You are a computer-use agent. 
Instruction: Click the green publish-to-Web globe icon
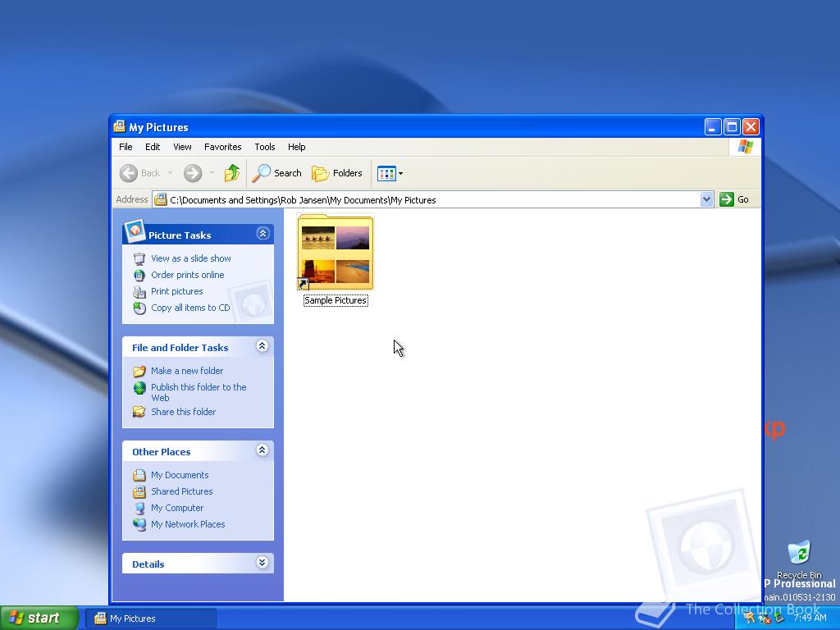(x=139, y=388)
